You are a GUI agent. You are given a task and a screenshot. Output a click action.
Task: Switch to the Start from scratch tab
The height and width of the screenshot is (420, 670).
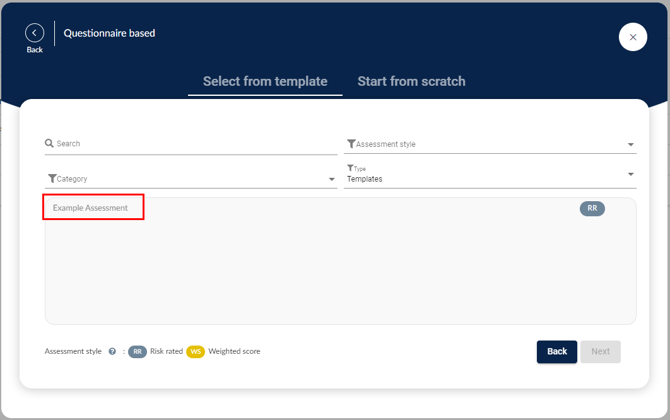point(411,81)
